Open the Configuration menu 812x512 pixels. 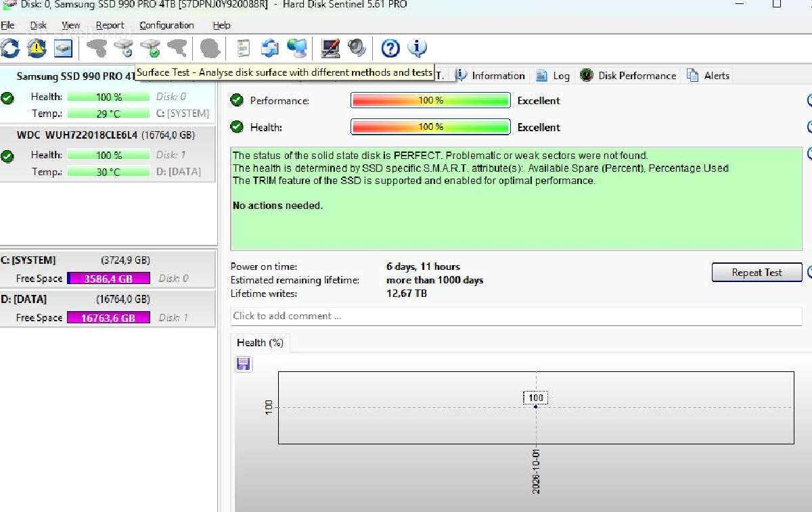pos(166,25)
